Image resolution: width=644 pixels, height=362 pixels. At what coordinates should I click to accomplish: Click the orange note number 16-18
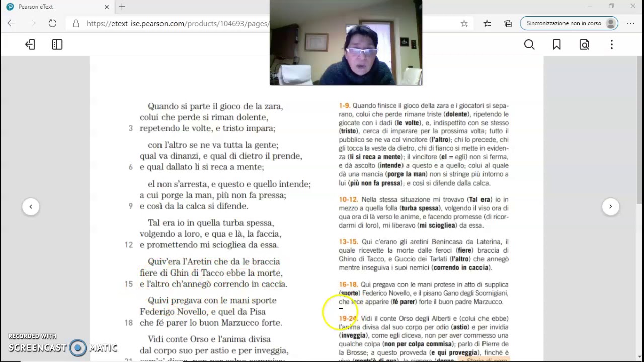tap(348, 285)
